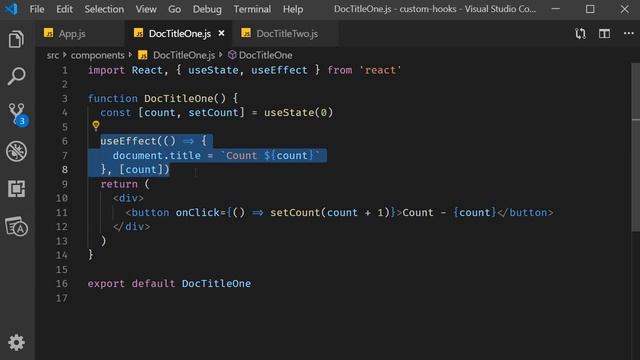Click the src breadcrumb segment
The image size is (640, 360).
coord(53,55)
